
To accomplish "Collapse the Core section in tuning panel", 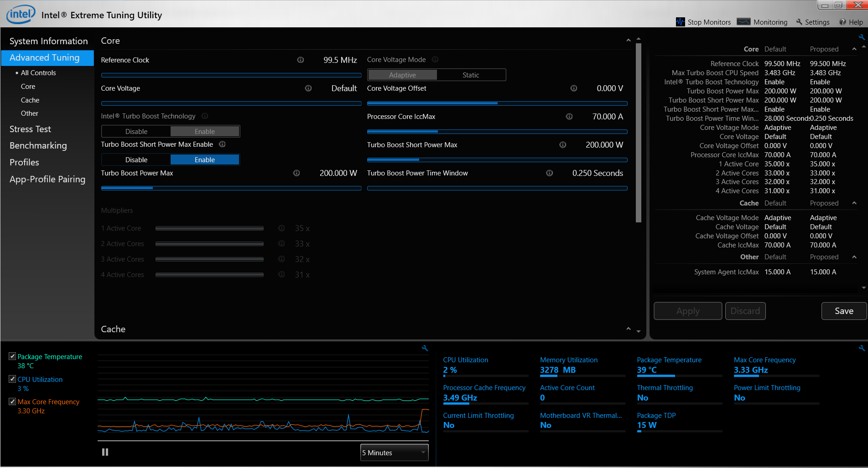I will pos(629,41).
